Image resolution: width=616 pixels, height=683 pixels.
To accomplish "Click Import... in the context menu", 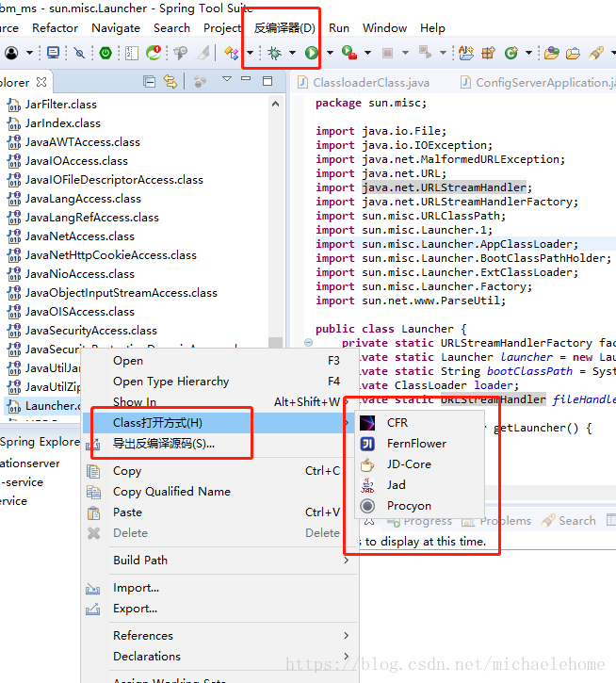I will tap(220, 588).
